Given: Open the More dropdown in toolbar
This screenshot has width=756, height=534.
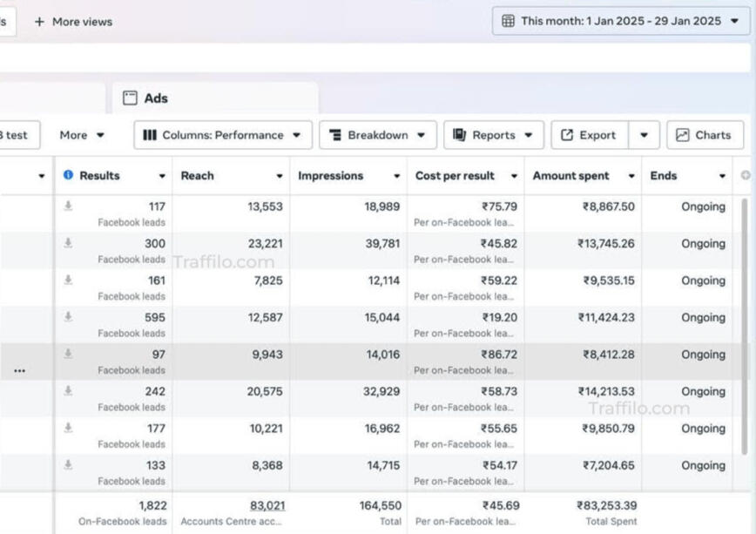Looking at the screenshot, I should 82,135.
